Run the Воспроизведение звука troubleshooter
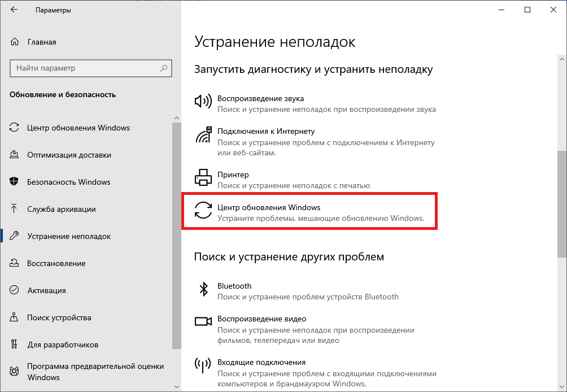The height and width of the screenshot is (392, 567). tap(315, 104)
